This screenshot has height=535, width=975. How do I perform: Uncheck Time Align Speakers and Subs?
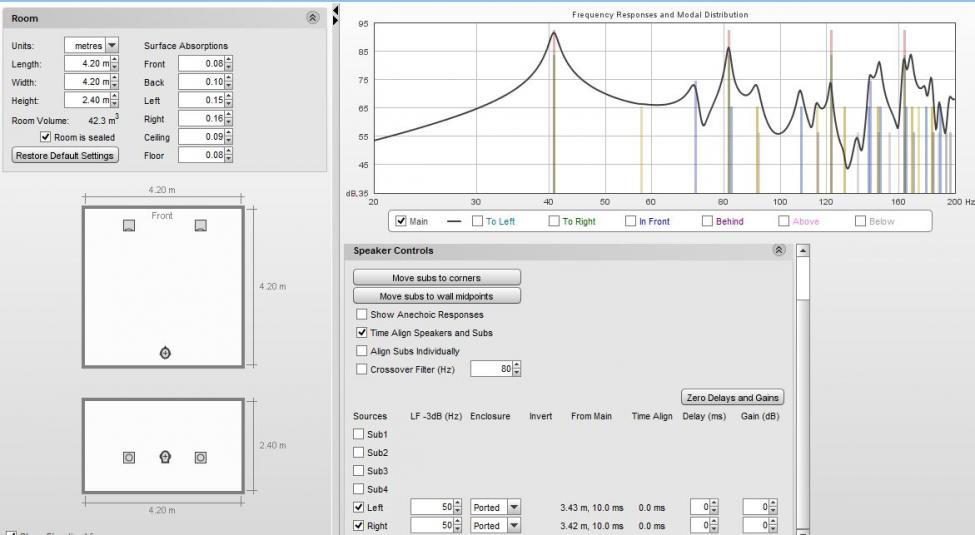(x=361, y=332)
